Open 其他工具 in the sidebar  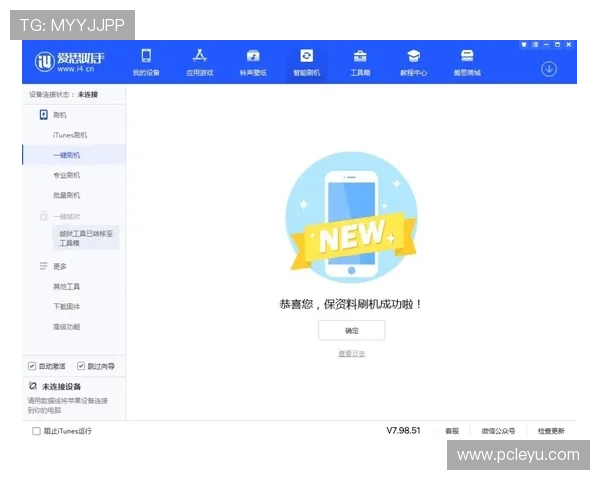point(67,286)
